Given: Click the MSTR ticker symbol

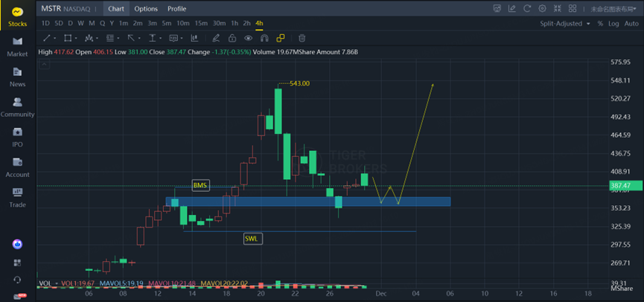Looking at the screenshot, I should coord(51,9).
